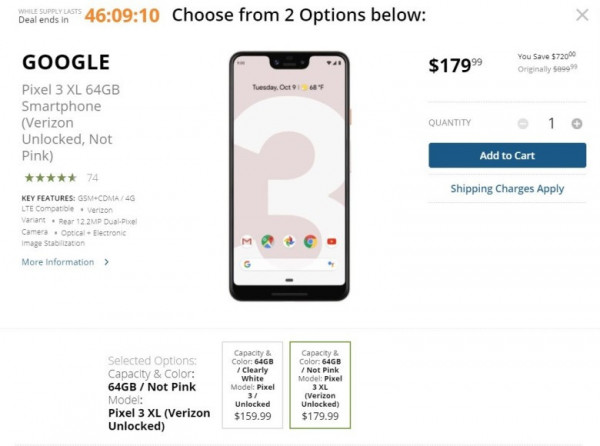Click the YouTube icon on phone image

point(331,241)
